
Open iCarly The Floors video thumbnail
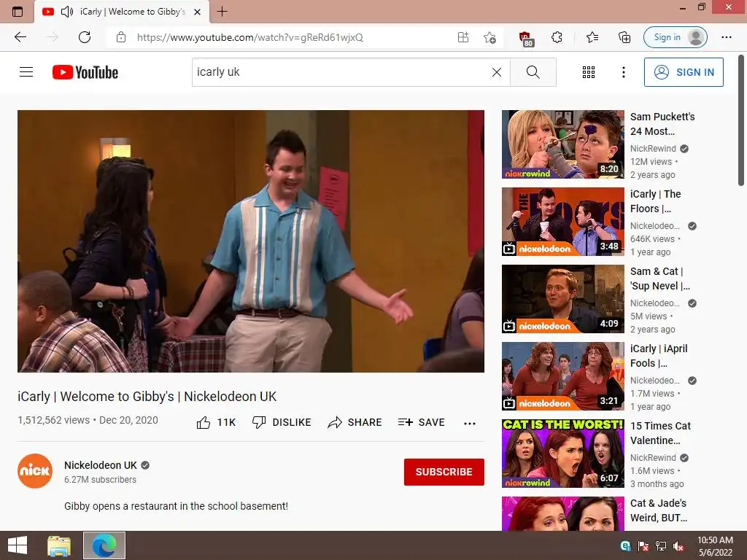click(x=562, y=222)
